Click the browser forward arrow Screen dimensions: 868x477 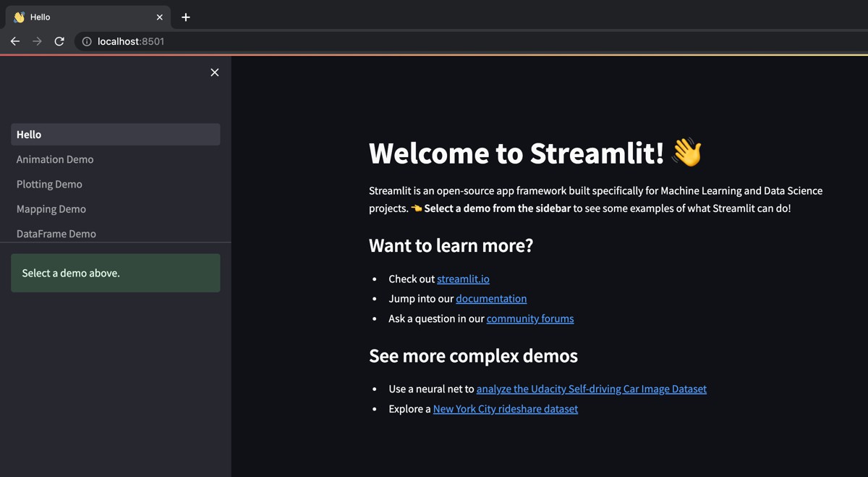[x=37, y=41]
